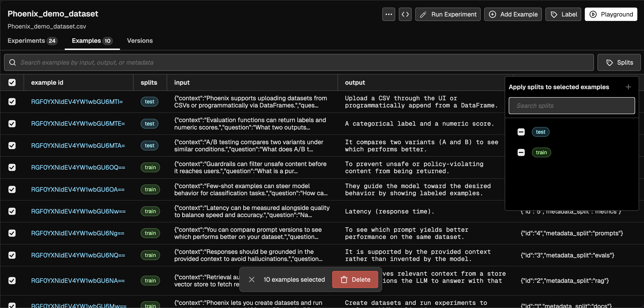Open the three-dots more actions menu

pos(389,14)
